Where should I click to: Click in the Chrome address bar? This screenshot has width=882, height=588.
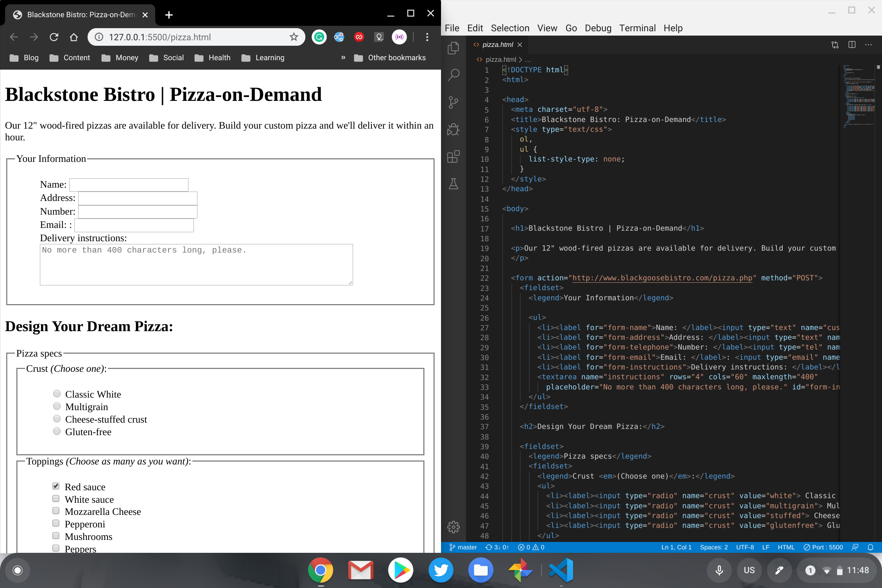[195, 37]
